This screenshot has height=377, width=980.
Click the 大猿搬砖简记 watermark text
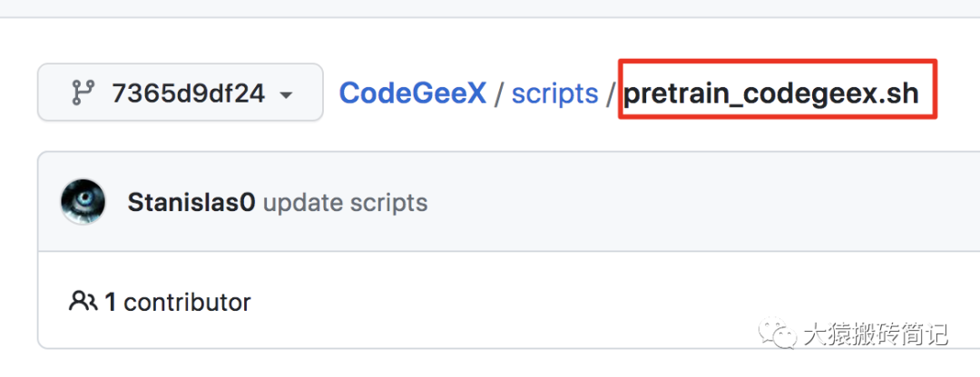[x=874, y=334]
